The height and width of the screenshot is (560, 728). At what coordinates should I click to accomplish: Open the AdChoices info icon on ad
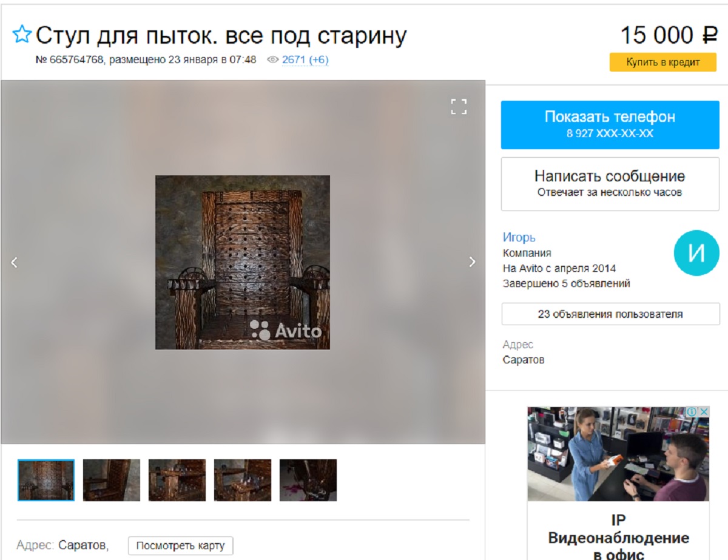pos(691,412)
